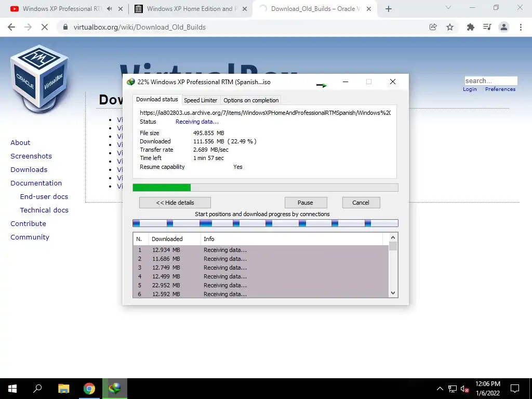Click the IDM download dialog title icon

point(130,82)
